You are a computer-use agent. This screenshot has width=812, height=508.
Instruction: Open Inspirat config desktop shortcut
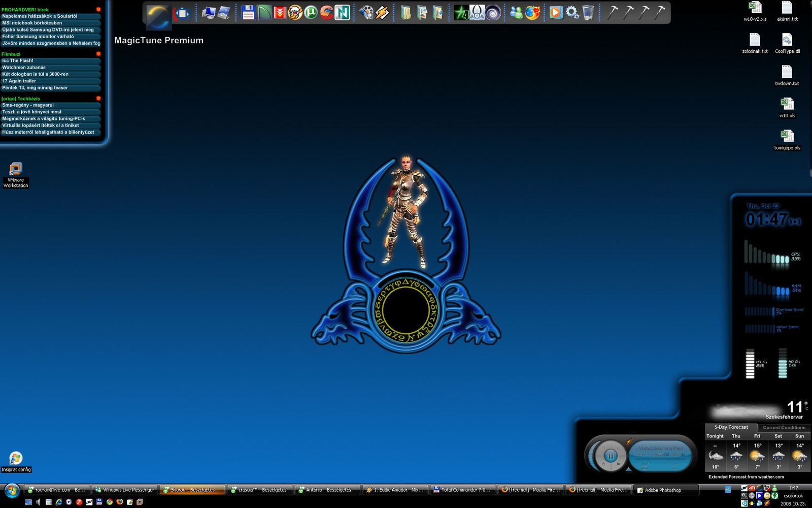click(16, 462)
